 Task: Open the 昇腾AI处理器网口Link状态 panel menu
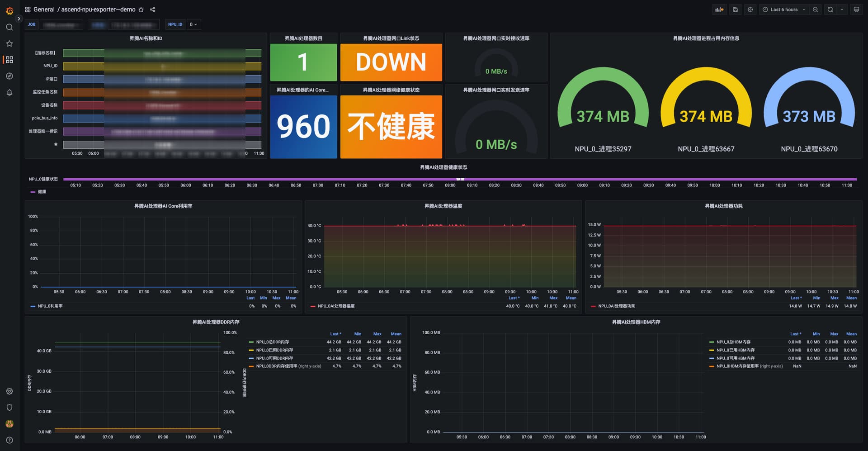(391, 38)
